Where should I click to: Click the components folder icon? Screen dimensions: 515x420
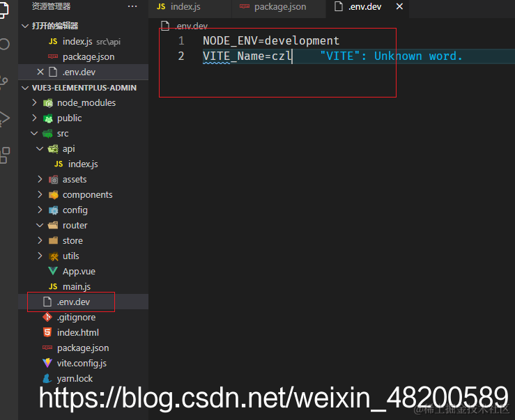[x=53, y=195]
